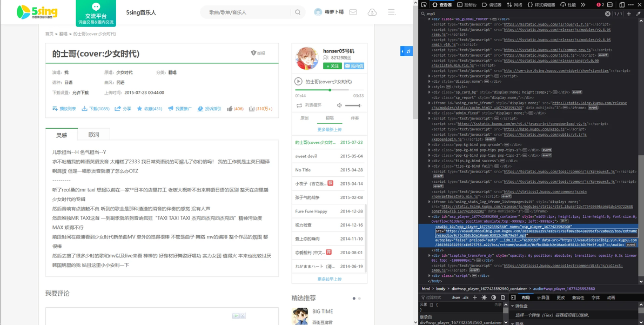This screenshot has height=325, width=644.
Task: Toggle dark color scheme simulation moon icon
Action: point(494,297)
